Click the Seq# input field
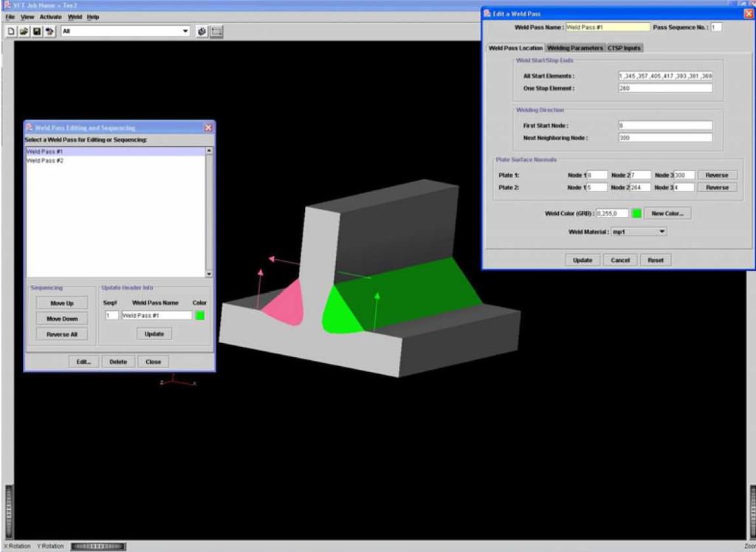 (112, 315)
